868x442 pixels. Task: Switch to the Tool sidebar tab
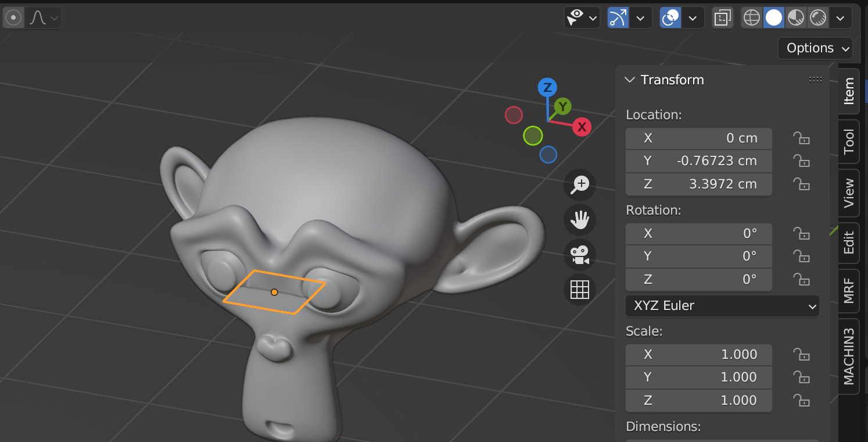849,142
